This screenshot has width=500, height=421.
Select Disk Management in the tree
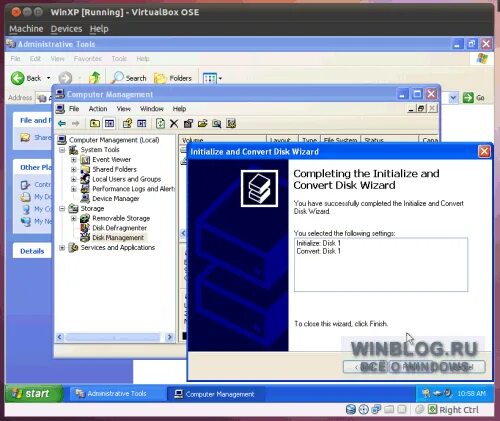(118, 238)
